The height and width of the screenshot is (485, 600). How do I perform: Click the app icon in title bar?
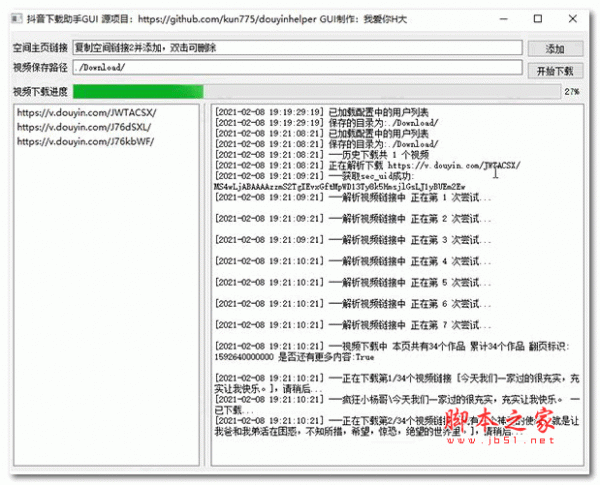click(16, 18)
